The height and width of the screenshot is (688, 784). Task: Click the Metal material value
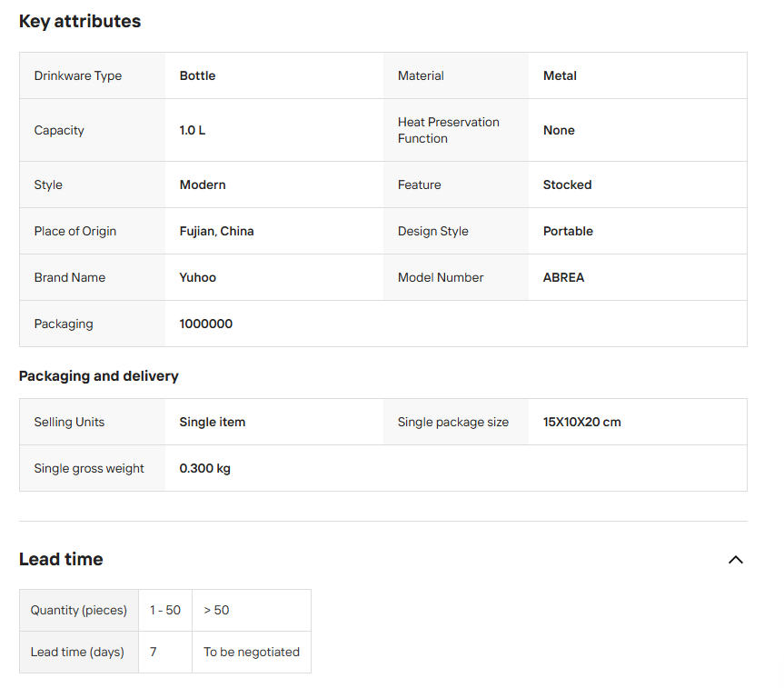(x=560, y=76)
